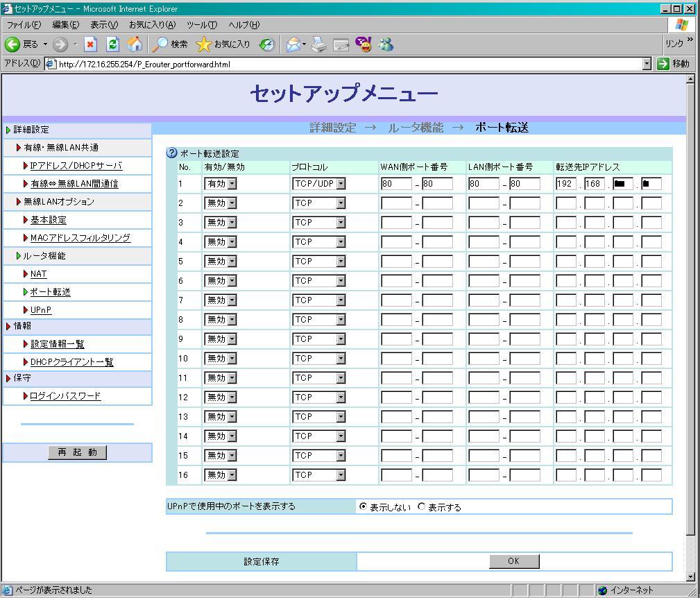Open the MSN Messenger people icon
Screen dimensions: 700x598
[386, 44]
